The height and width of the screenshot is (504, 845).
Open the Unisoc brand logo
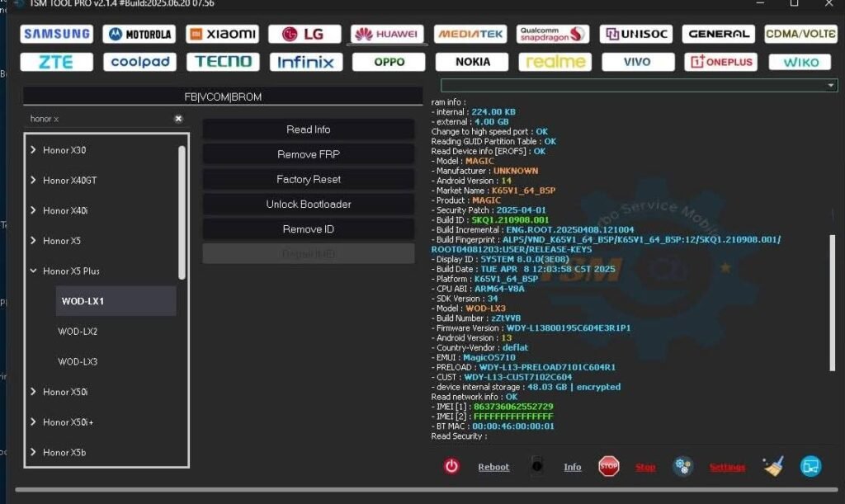point(636,34)
